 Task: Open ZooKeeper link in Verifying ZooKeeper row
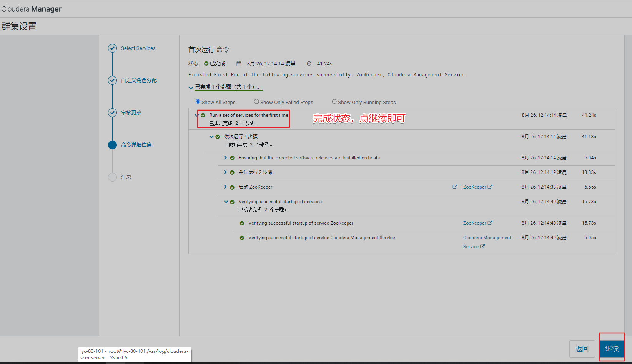[474, 223]
